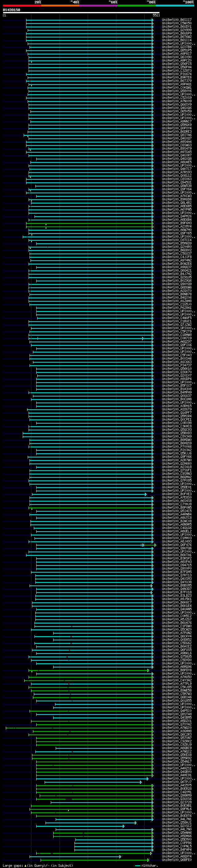This screenshot has width=197, height=868.
Task: Select hit label UniRef100_P31674
Action: pyautogui.click(x=176, y=74)
